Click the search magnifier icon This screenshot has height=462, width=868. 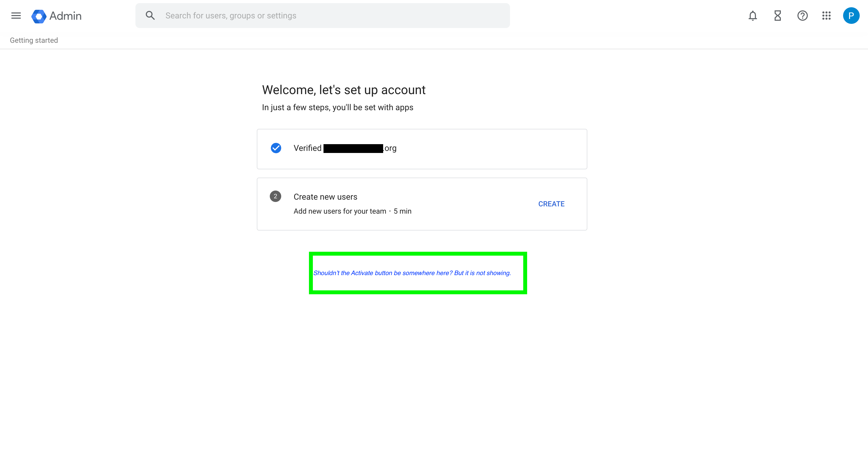tap(150, 16)
